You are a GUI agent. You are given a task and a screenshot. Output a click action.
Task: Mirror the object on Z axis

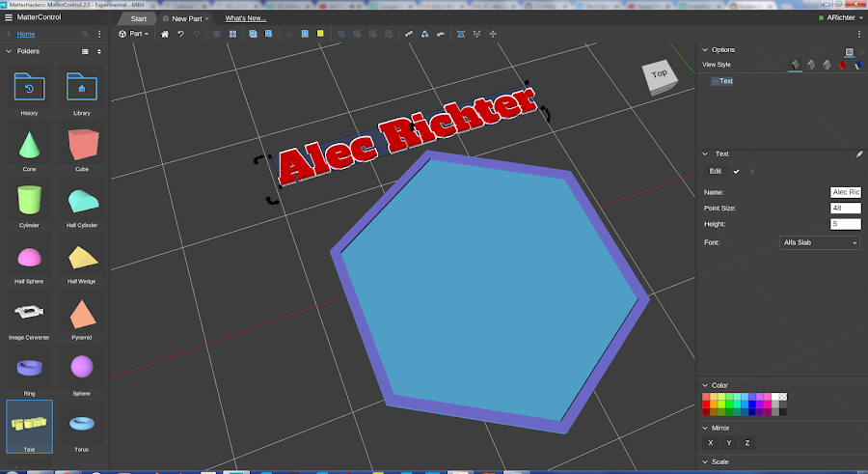click(x=747, y=443)
